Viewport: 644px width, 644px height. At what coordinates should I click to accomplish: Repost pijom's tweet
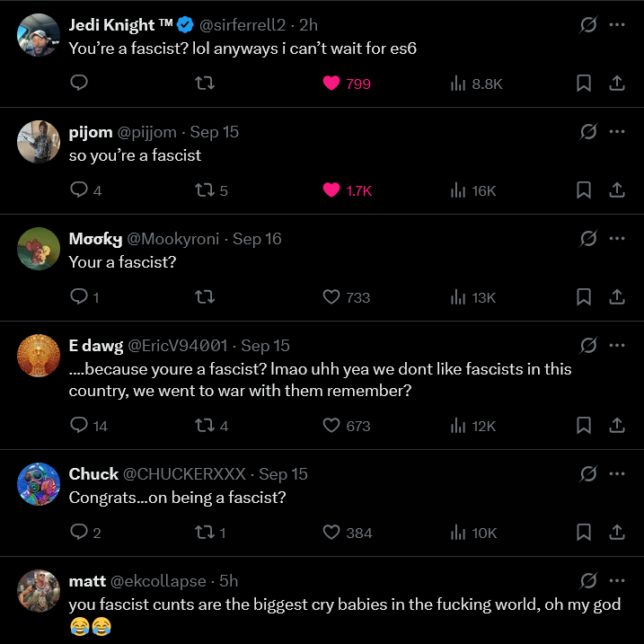205,190
